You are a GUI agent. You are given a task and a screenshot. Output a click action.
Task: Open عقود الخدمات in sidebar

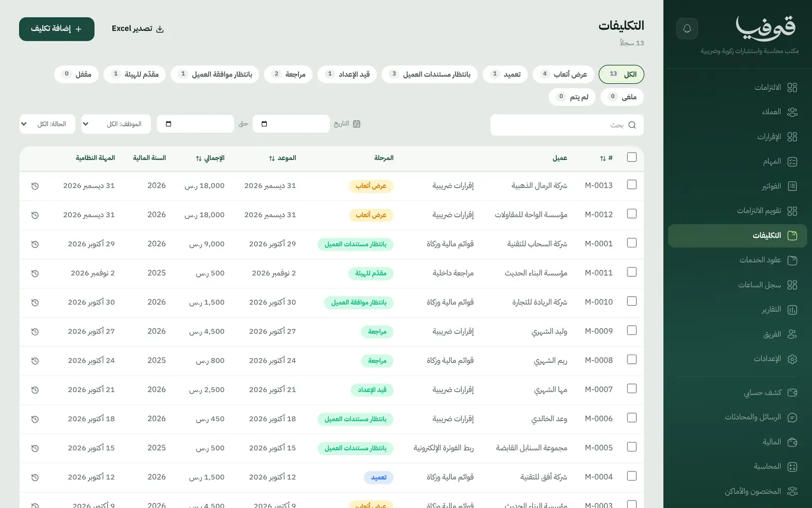737,260
